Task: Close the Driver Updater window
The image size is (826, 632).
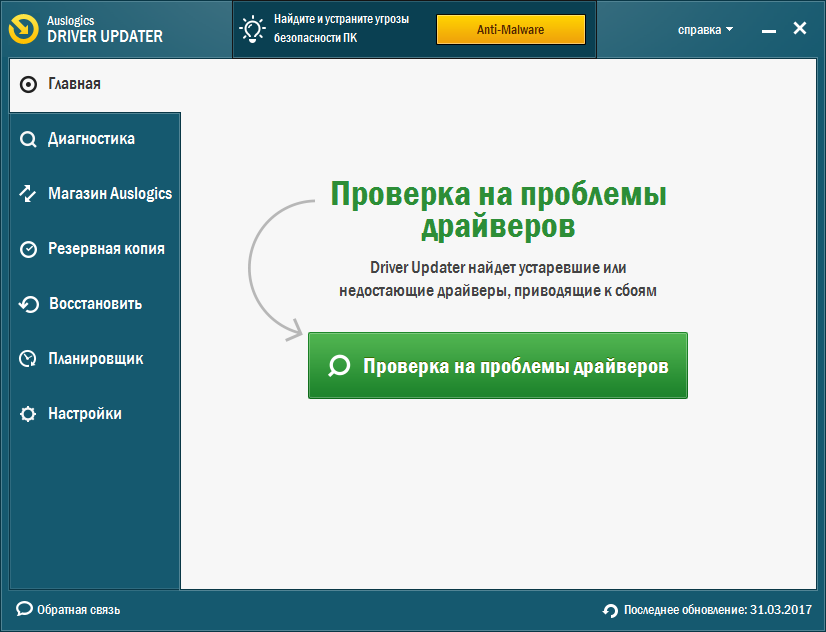Action: [799, 29]
